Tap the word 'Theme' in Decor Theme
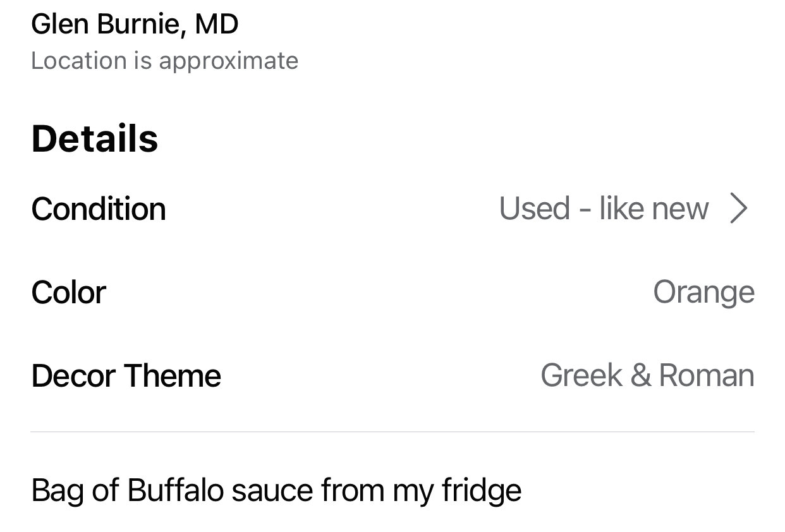Screen dimensions: 785x532 point(173,376)
